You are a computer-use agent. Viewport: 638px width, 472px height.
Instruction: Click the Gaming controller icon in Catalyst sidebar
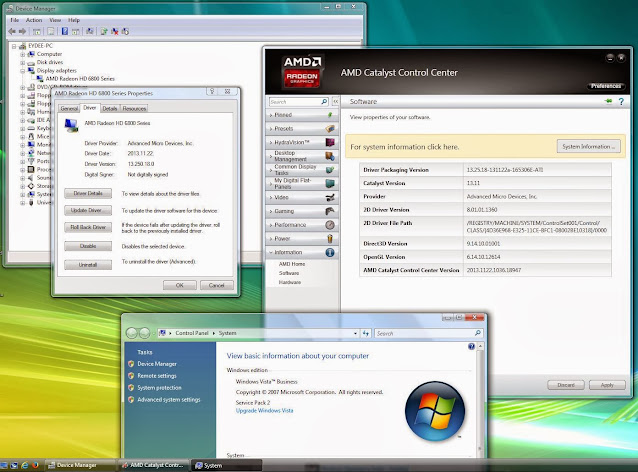(x=330, y=211)
